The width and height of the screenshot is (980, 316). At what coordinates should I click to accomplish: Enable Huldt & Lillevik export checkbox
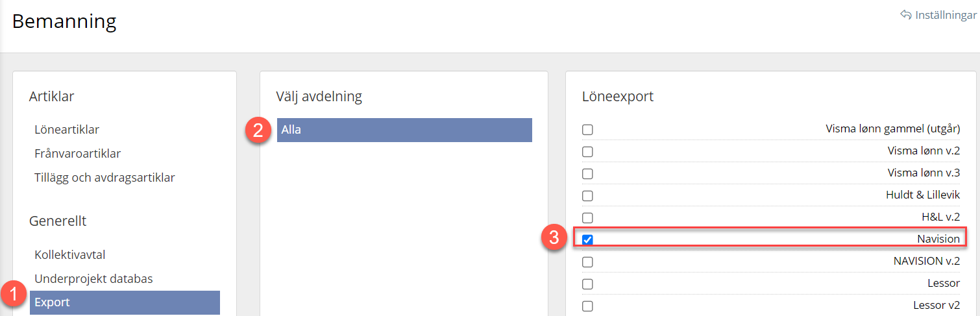click(587, 196)
